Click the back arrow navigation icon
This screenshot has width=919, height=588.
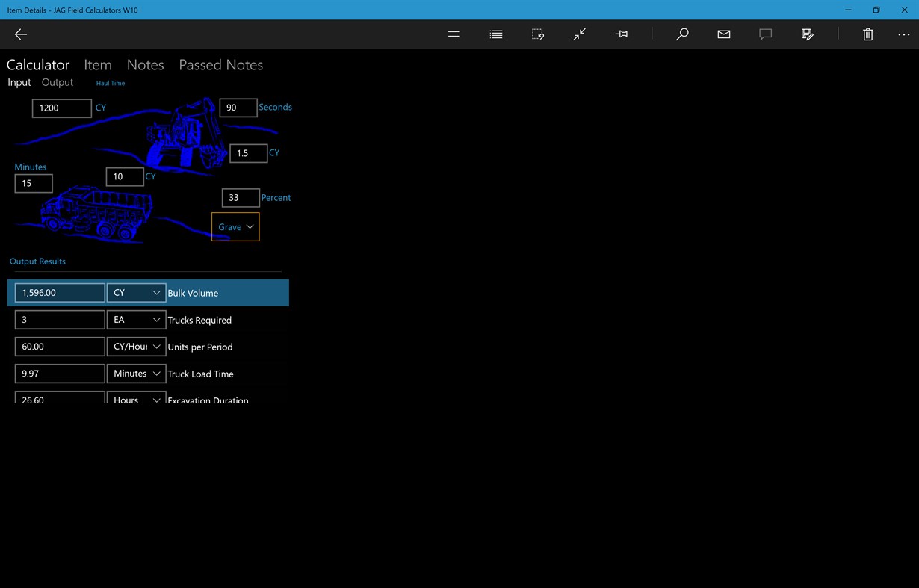tap(20, 34)
